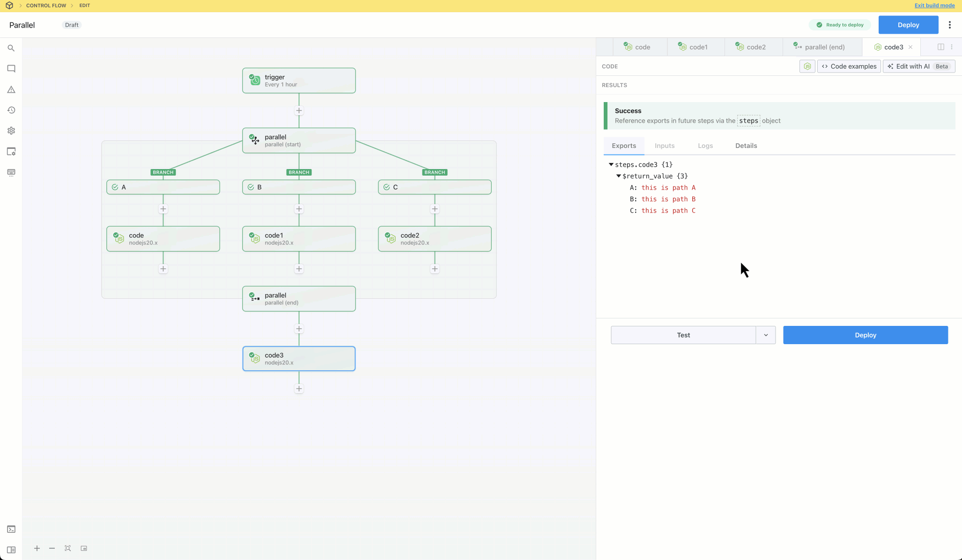The height and width of the screenshot is (560, 962).
Task: Expand the steps.code3 tree item
Action: (x=611, y=164)
